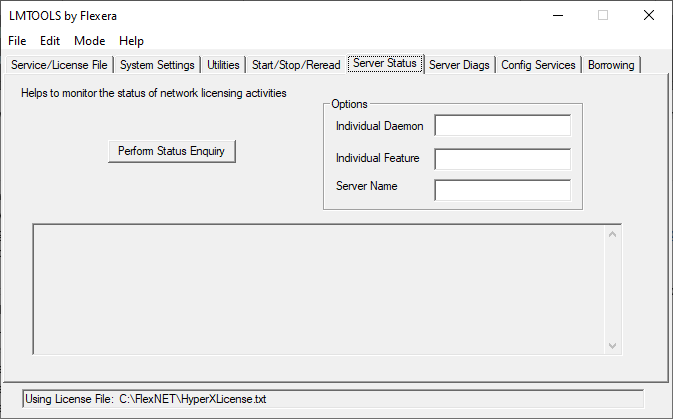Switch to Service/License File tab
The image size is (673, 419).
[59, 65]
